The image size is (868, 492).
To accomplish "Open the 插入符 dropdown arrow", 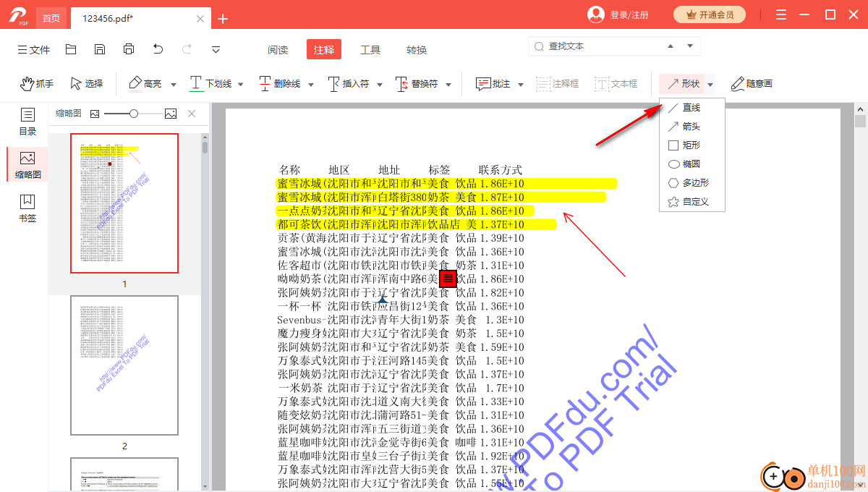I will tap(380, 85).
